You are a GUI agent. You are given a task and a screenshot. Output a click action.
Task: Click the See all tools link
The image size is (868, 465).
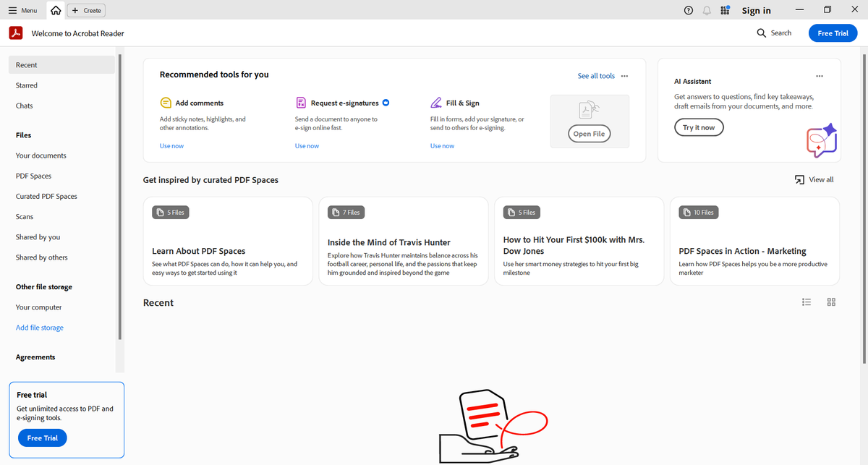click(596, 76)
